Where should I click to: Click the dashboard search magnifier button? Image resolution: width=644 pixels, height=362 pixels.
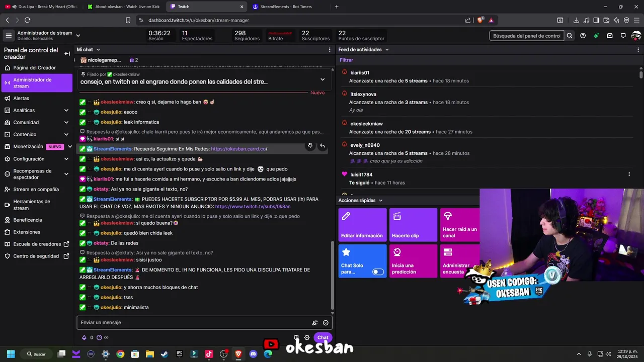tap(569, 36)
